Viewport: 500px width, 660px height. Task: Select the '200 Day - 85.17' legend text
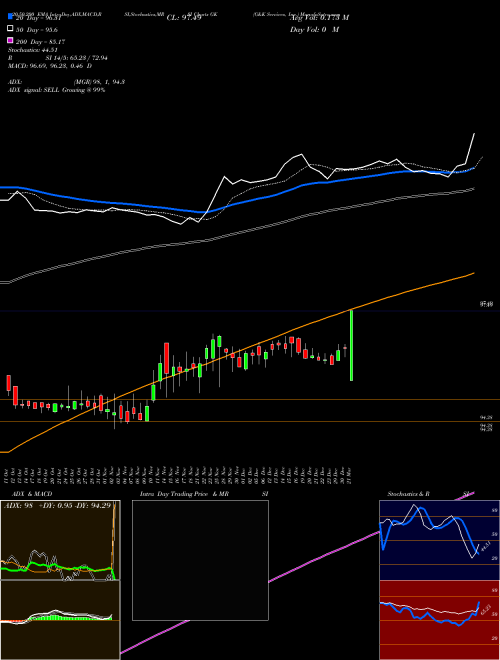[x=40, y=42]
